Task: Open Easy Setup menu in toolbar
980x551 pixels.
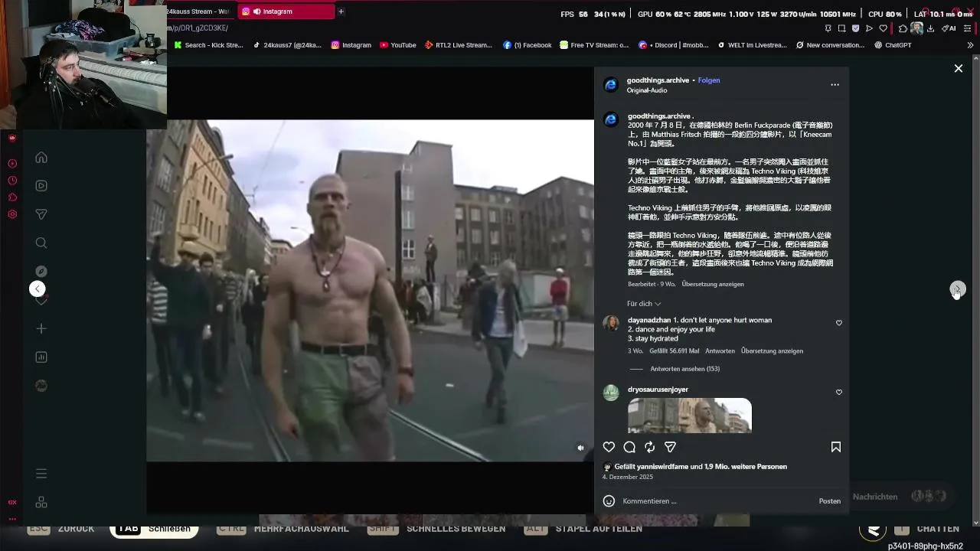Action: pyautogui.click(x=969, y=28)
